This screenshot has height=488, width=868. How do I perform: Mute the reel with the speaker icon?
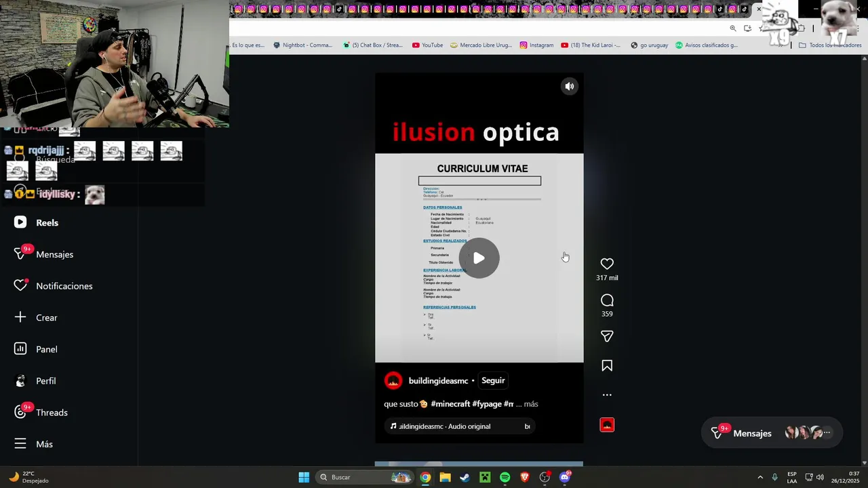570,86
